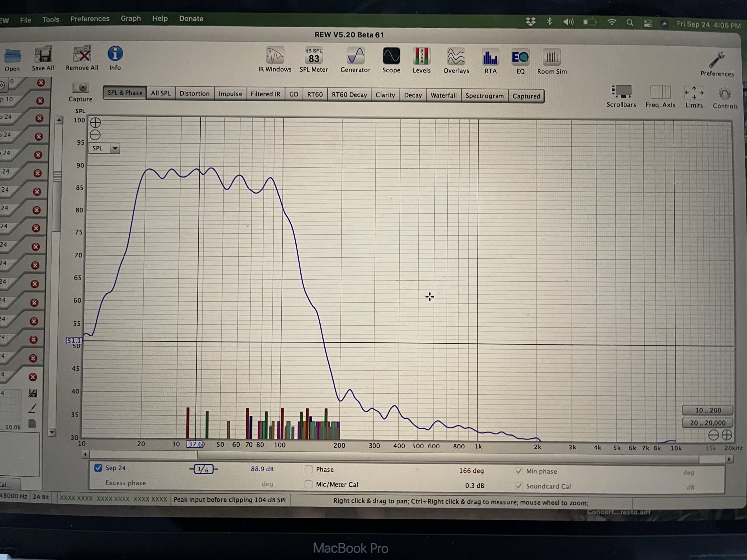Click the 88.9 dB trace value
The width and height of the screenshot is (747, 560).
point(262,469)
